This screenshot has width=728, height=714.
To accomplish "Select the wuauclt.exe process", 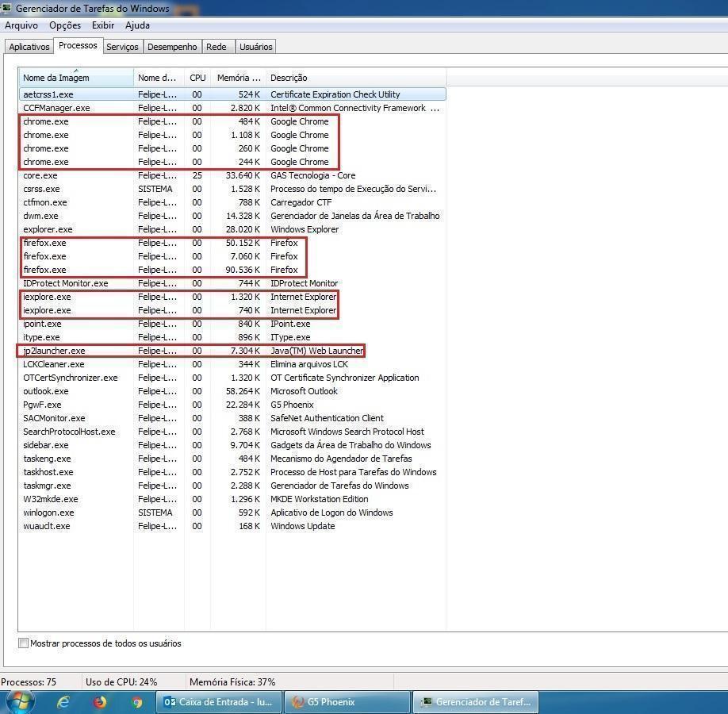I will point(232,525).
